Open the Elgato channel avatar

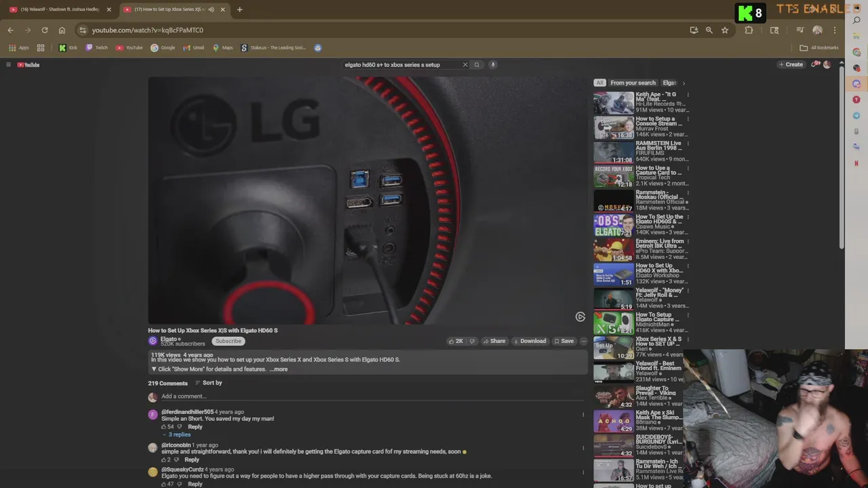[153, 341]
